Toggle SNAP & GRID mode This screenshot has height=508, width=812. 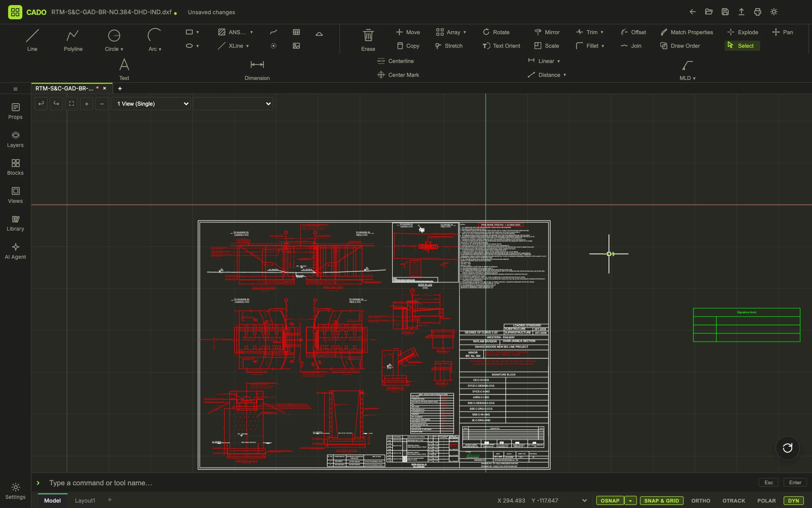[x=661, y=501]
